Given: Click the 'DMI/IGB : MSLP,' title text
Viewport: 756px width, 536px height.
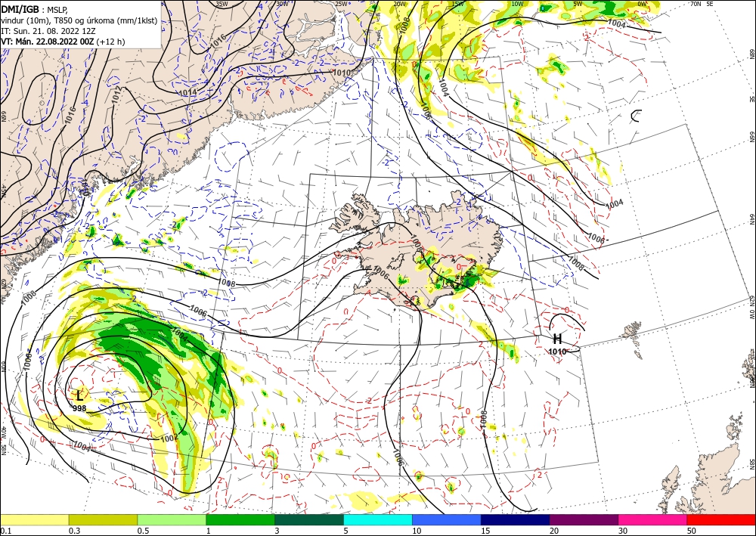Looking at the screenshot, I should point(35,8).
